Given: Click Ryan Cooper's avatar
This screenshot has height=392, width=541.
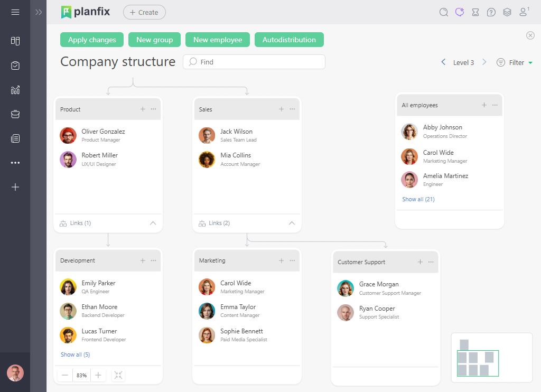Looking at the screenshot, I should click(x=346, y=313).
